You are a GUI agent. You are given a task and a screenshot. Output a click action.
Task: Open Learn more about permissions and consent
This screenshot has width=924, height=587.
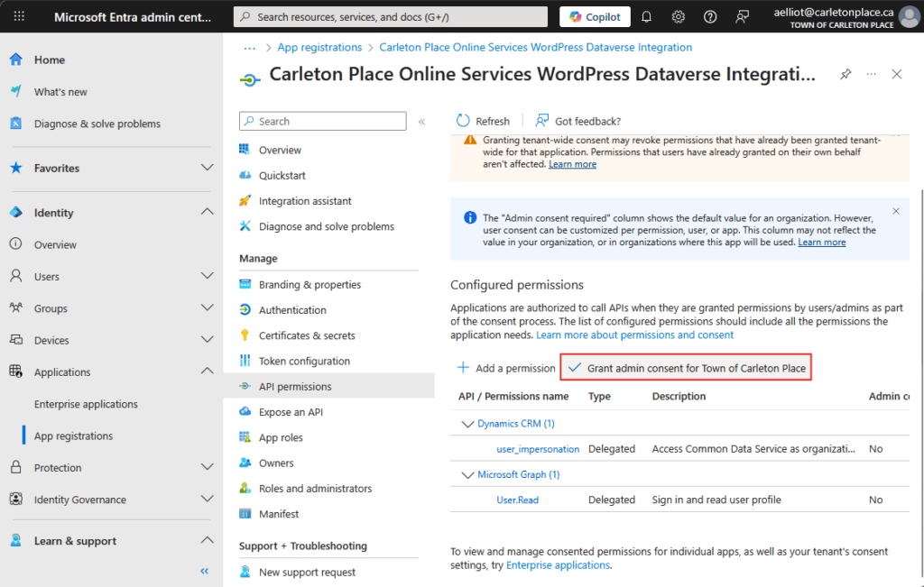coord(634,335)
